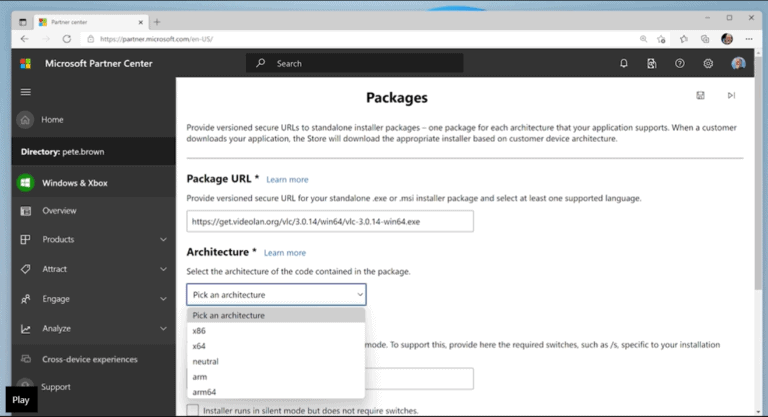Click the browser refresh button
This screenshot has height=417, width=768.
[67, 39]
